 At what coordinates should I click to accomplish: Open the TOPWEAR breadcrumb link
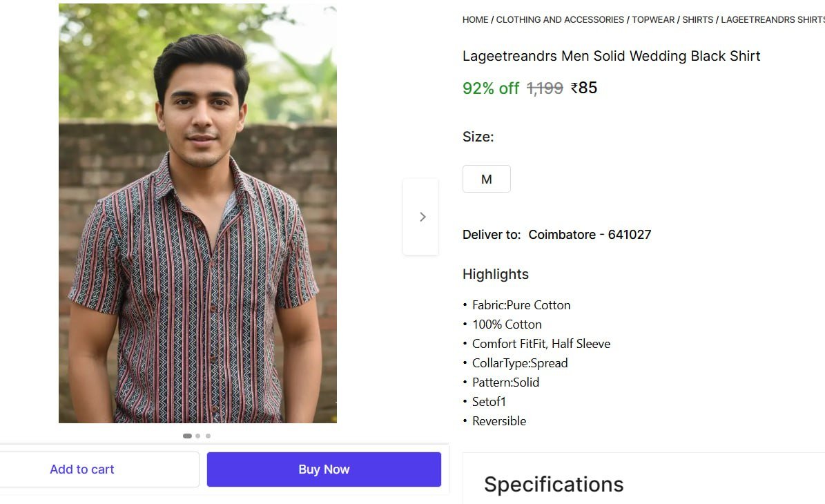(653, 19)
